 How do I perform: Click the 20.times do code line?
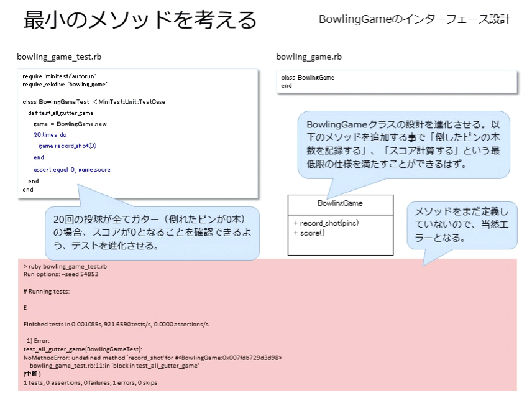click(x=50, y=135)
